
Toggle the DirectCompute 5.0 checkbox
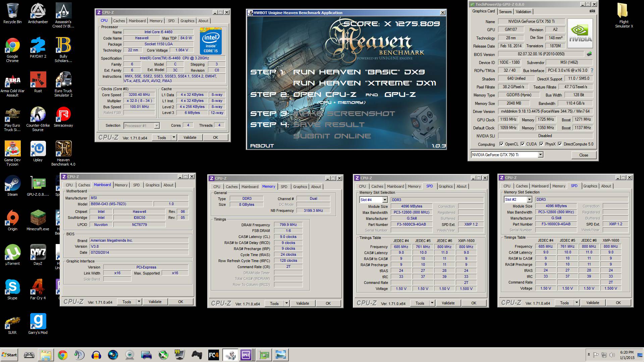pos(560,144)
